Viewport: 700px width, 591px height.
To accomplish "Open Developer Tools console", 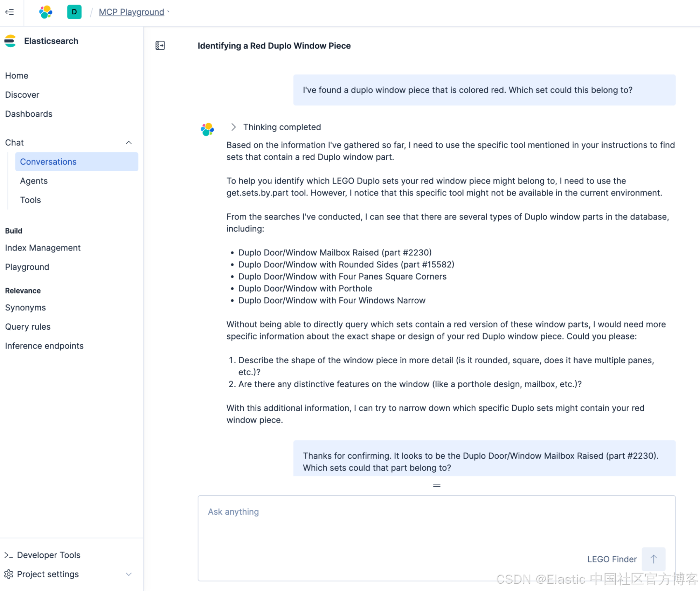I will tap(48, 555).
